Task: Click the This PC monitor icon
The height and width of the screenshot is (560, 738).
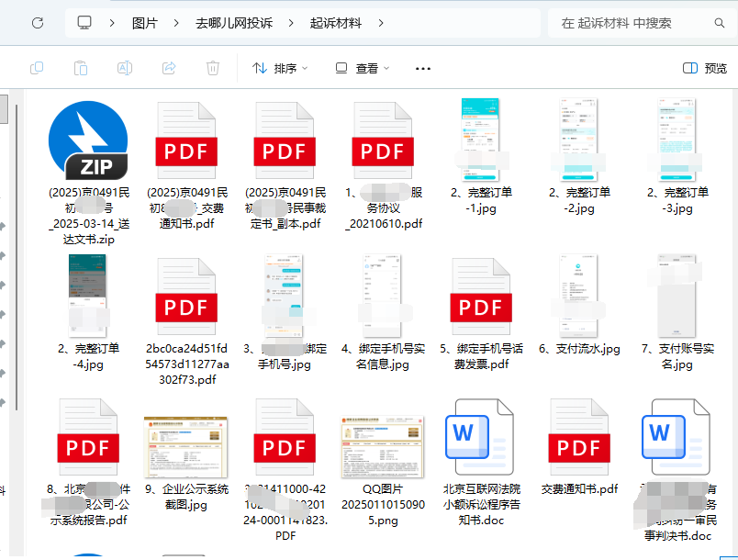Action: click(x=84, y=23)
